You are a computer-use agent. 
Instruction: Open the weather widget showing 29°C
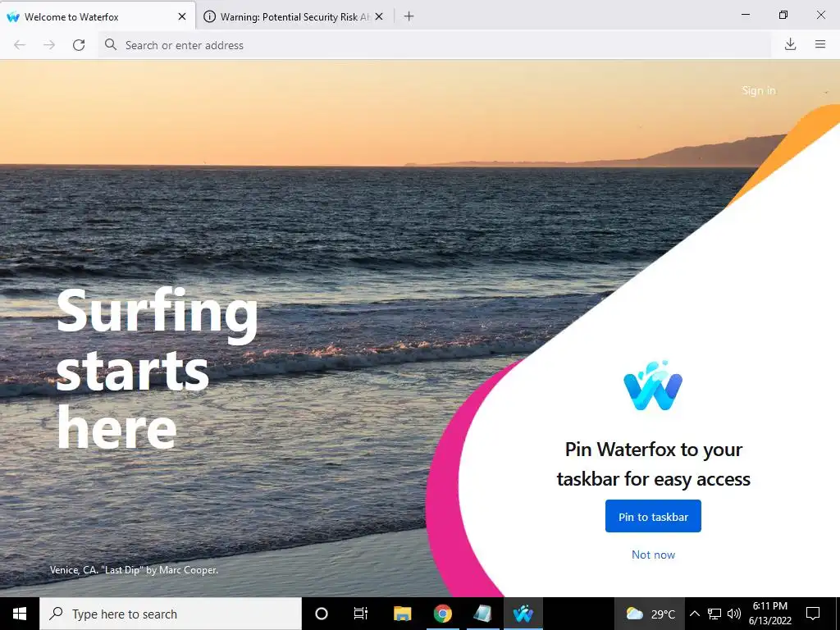pyautogui.click(x=650, y=614)
